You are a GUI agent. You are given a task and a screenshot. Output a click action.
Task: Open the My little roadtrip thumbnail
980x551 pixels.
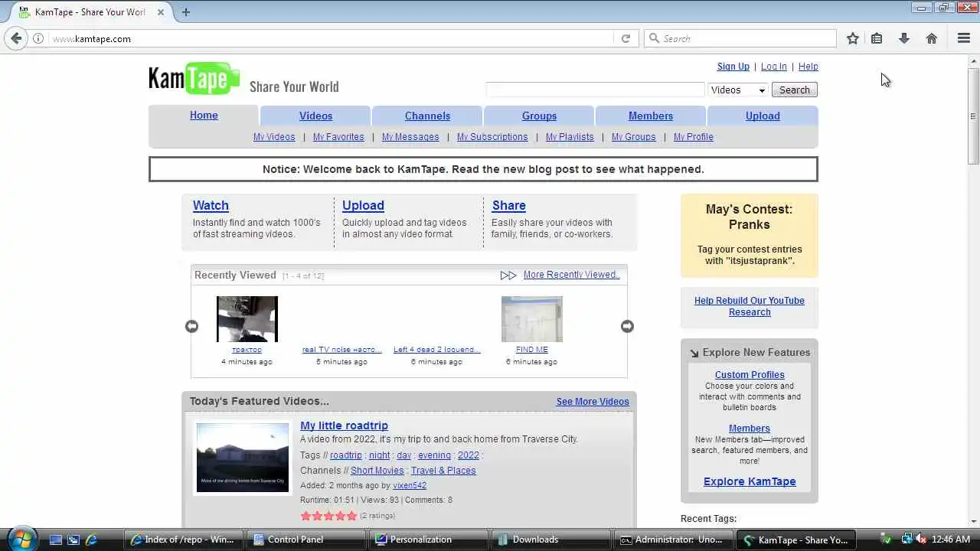pos(243,458)
